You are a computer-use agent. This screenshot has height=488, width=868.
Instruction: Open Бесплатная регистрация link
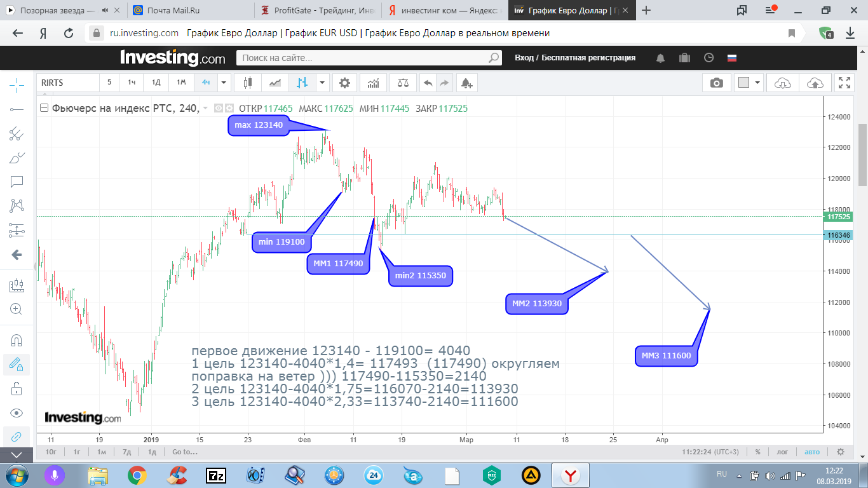(x=588, y=58)
